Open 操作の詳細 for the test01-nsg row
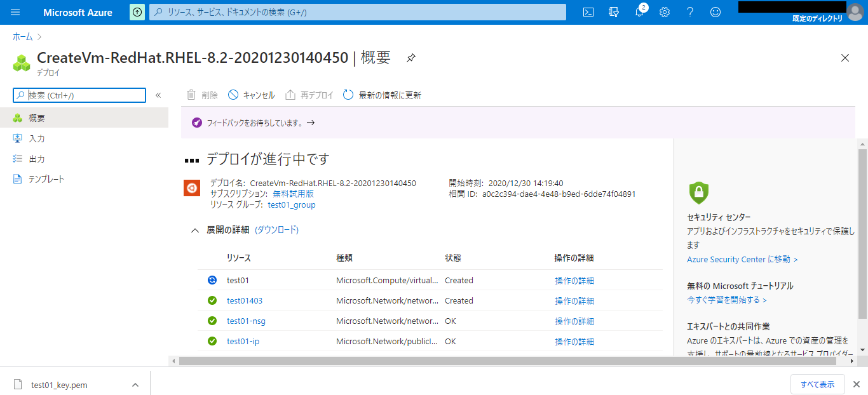Image resolution: width=868 pixels, height=395 pixels. (x=574, y=321)
